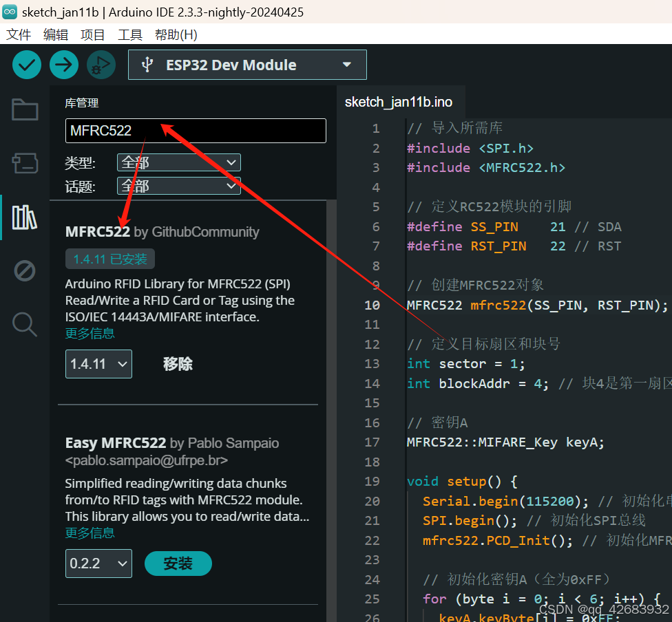Open the 编辑 menu
Image resolution: width=672 pixels, height=622 pixels.
point(56,34)
